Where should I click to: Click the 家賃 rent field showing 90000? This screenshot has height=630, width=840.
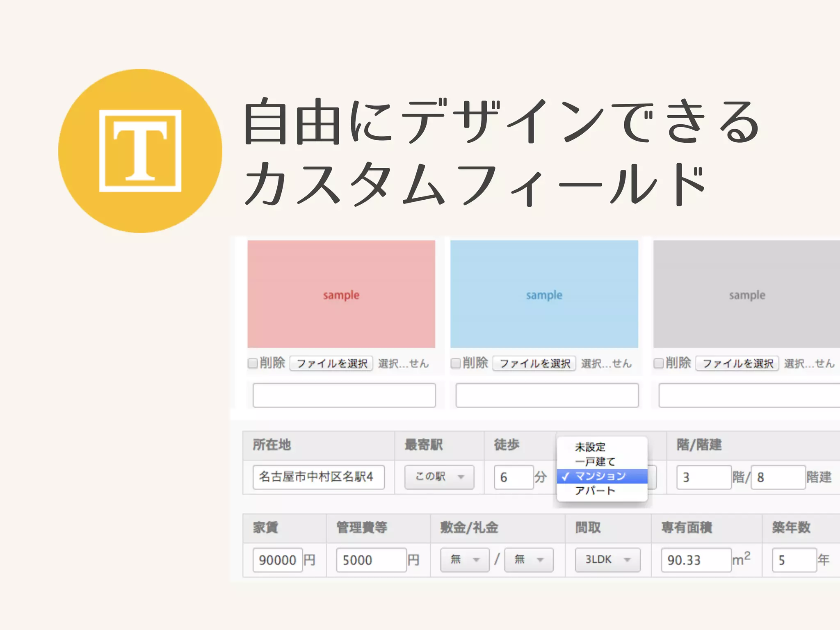(278, 560)
